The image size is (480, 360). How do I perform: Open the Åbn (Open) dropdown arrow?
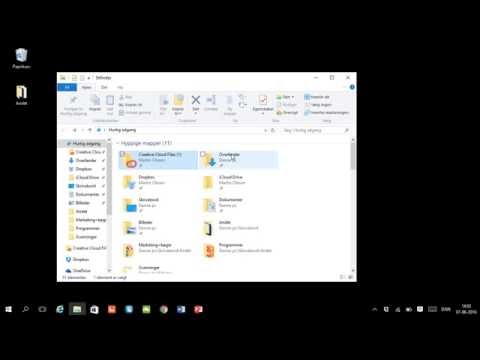click(293, 97)
